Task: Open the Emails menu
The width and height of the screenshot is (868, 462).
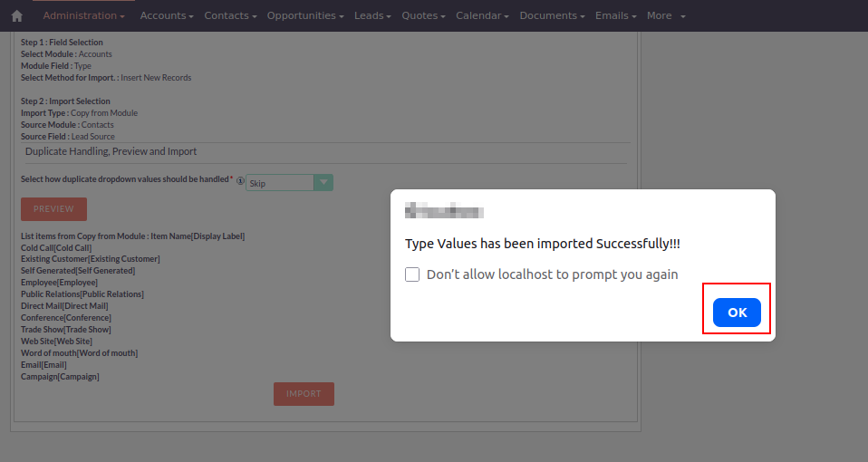Action: pos(615,15)
